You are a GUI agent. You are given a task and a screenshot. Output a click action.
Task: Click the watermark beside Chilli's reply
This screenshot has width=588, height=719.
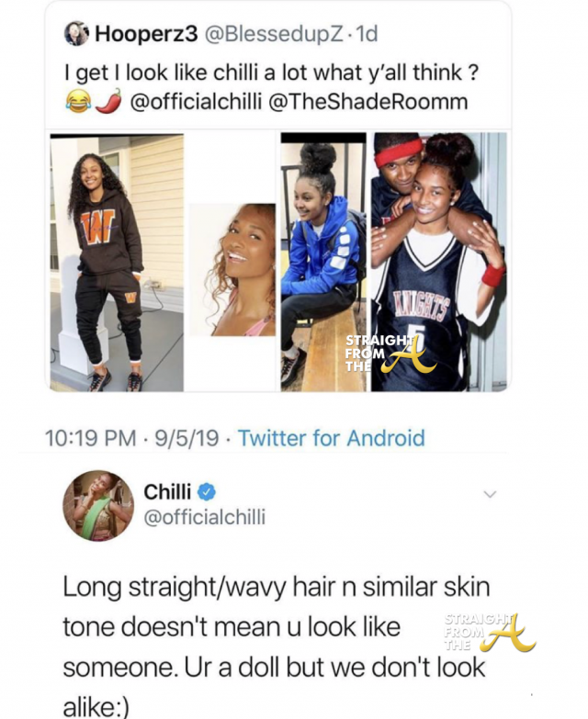click(489, 633)
